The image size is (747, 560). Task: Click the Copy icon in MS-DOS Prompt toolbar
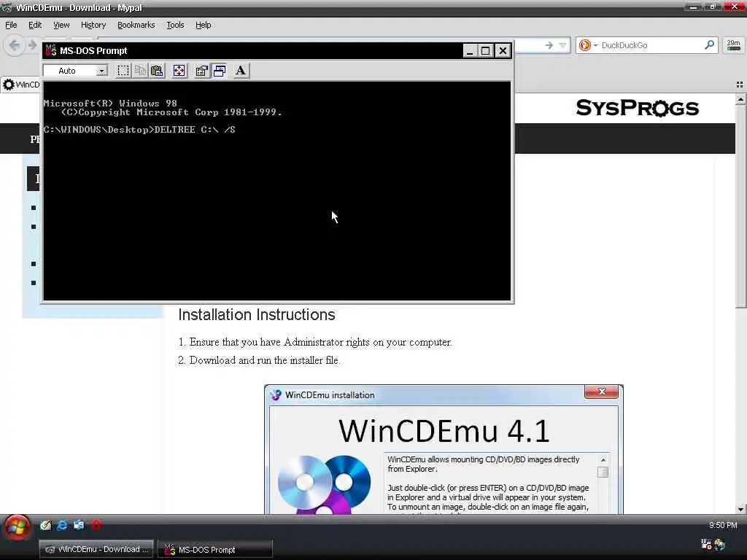(140, 71)
